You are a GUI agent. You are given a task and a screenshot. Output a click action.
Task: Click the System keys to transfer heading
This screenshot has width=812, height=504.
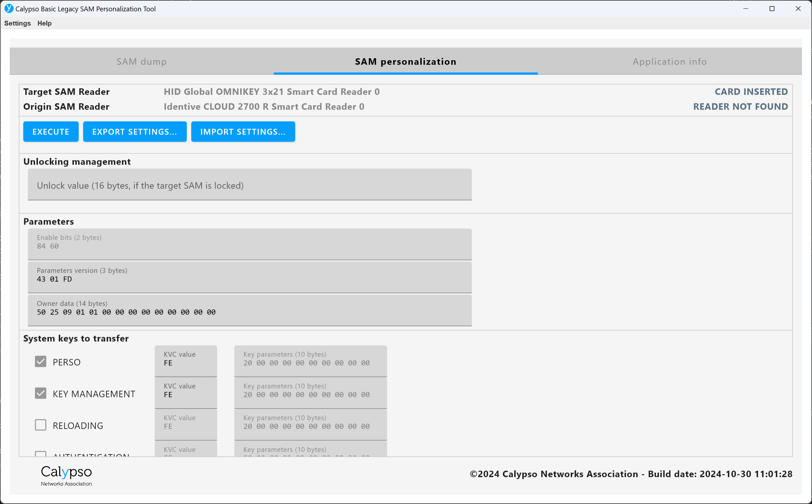click(x=76, y=338)
